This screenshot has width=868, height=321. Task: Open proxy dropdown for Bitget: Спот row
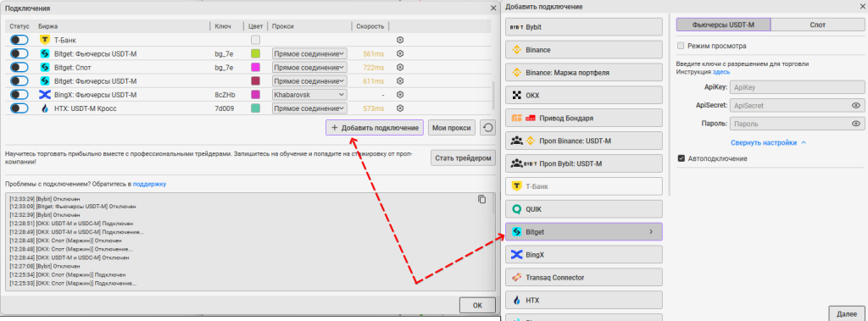coord(309,68)
